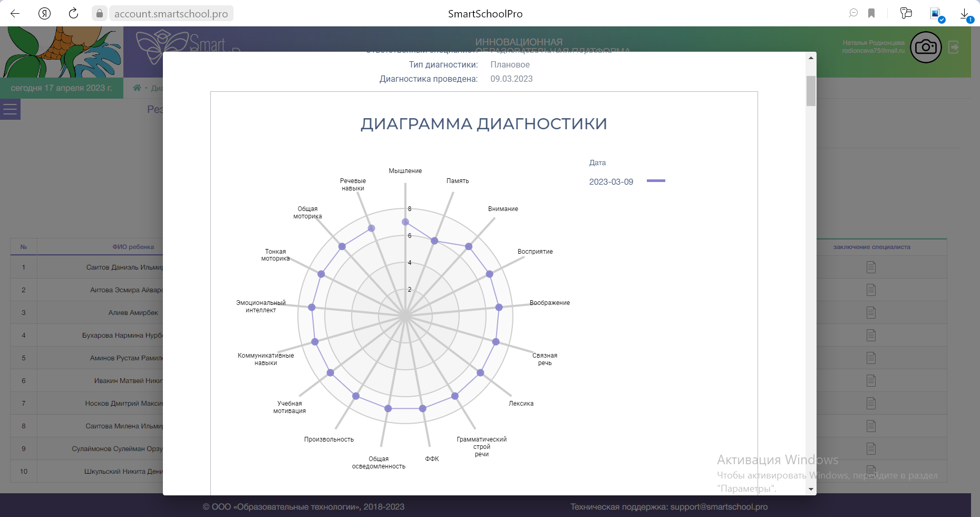Open the Yandex home button
Screen dimensions: 980x517
click(44, 14)
